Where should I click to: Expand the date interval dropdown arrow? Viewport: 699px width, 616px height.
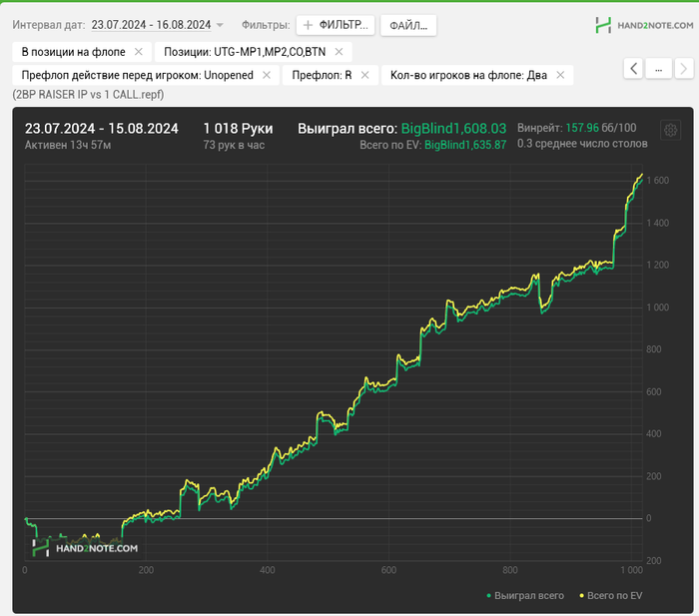[x=220, y=25]
